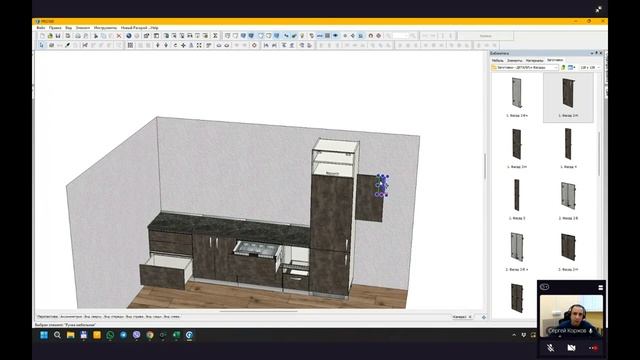Open Windows Start menu

tap(44, 335)
